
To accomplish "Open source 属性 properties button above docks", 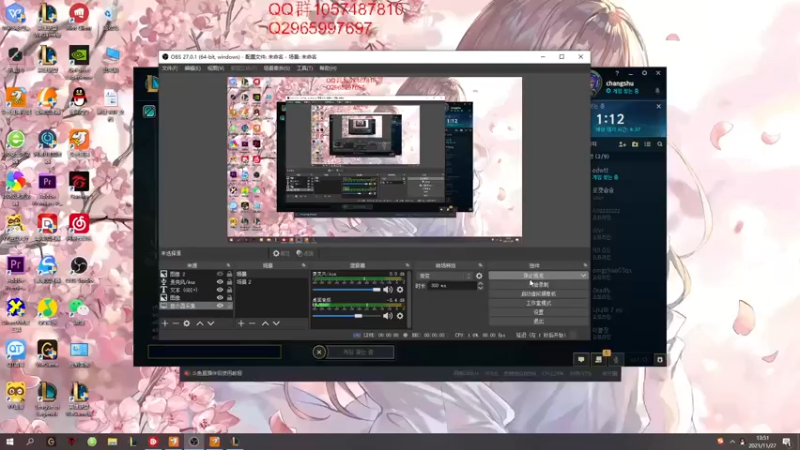I will [281, 253].
